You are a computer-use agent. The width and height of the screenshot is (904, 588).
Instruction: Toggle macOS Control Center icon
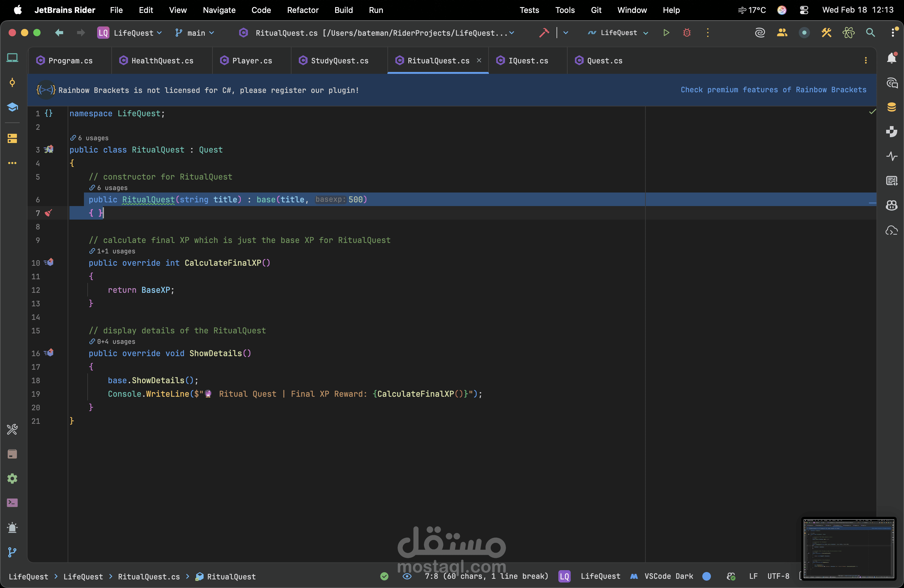[804, 10]
